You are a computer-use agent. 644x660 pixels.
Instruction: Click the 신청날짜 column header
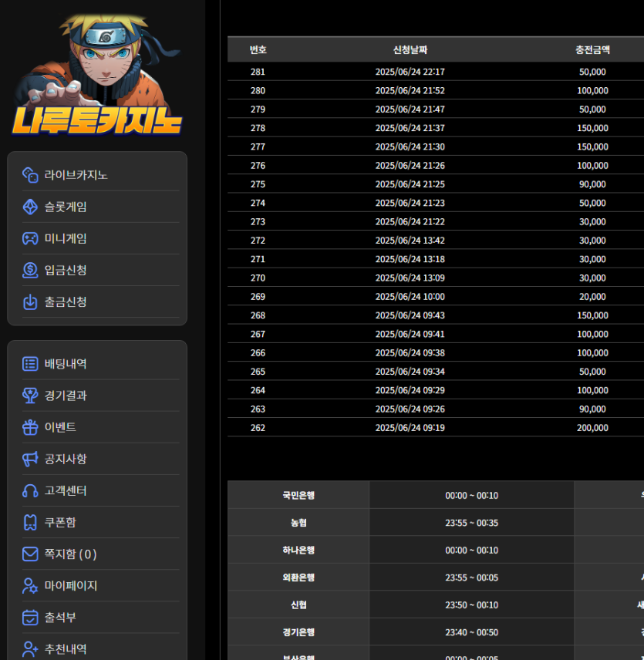[x=410, y=49]
